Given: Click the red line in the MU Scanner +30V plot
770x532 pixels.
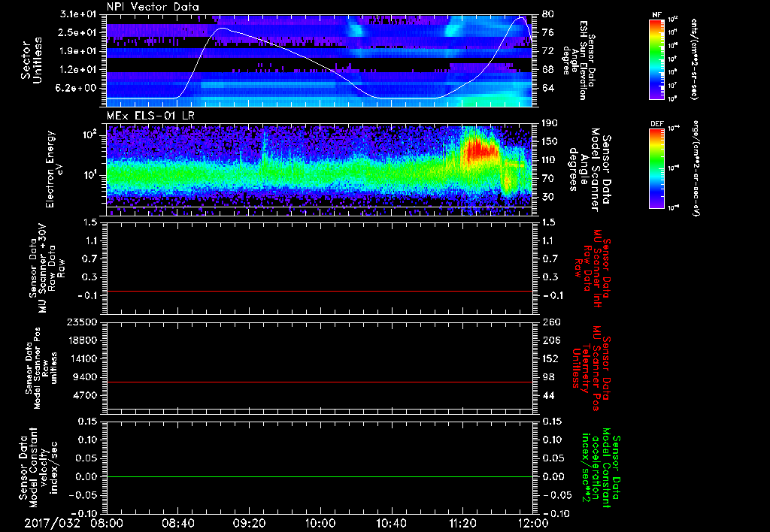Looking at the screenshot, I should 320,292.
